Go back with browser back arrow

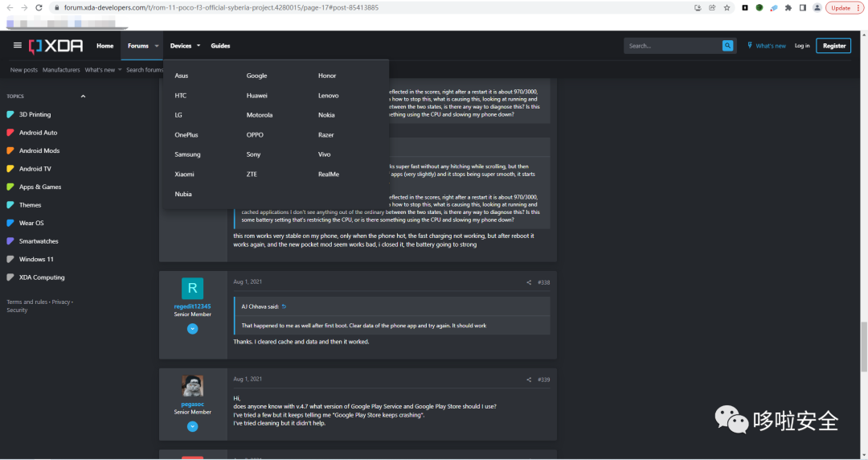(x=10, y=8)
